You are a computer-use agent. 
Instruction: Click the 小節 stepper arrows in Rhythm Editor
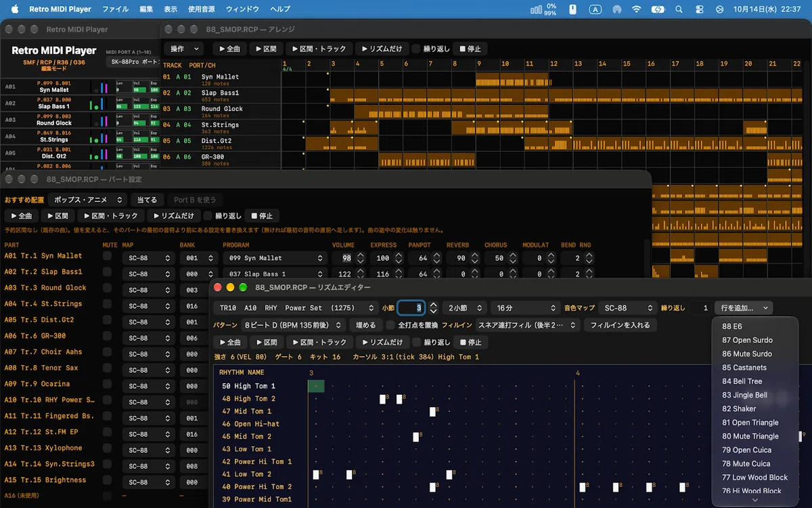point(433,308)
